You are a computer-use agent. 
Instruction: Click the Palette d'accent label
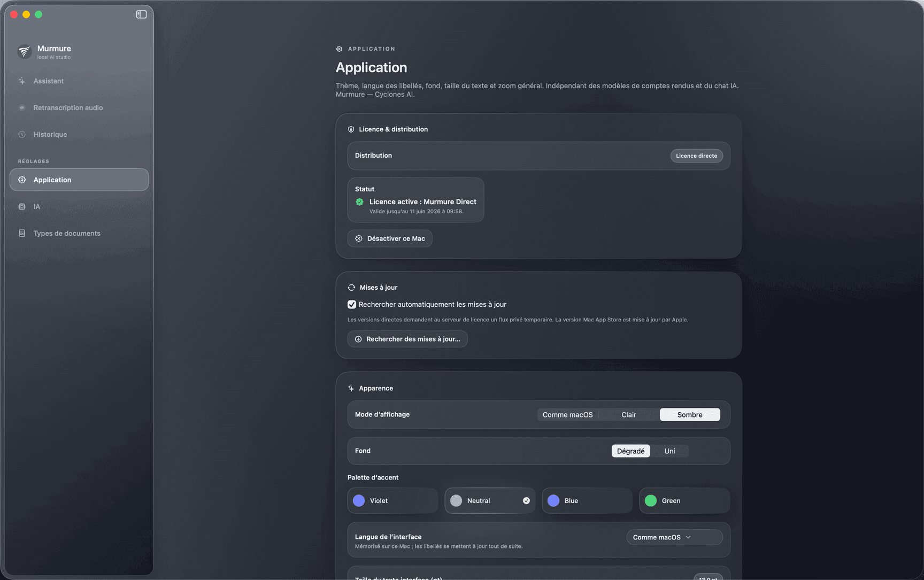pos(373,478)
